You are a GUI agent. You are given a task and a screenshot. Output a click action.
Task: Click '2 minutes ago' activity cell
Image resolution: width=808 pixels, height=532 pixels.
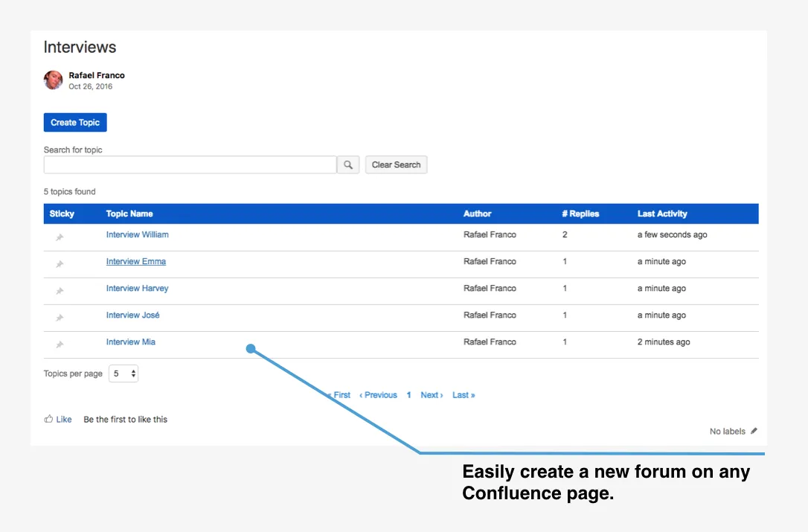(664, 342)
